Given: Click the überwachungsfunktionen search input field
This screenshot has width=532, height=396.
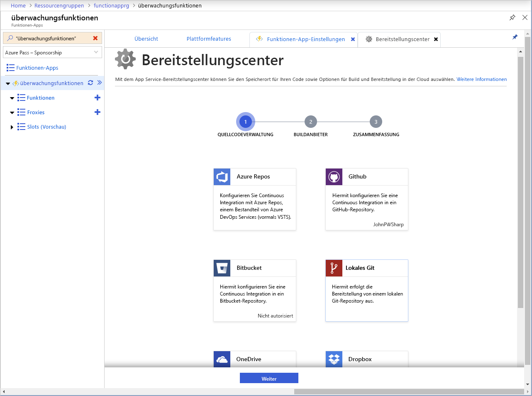Looking at the screenshot, I should pos(52,38).
